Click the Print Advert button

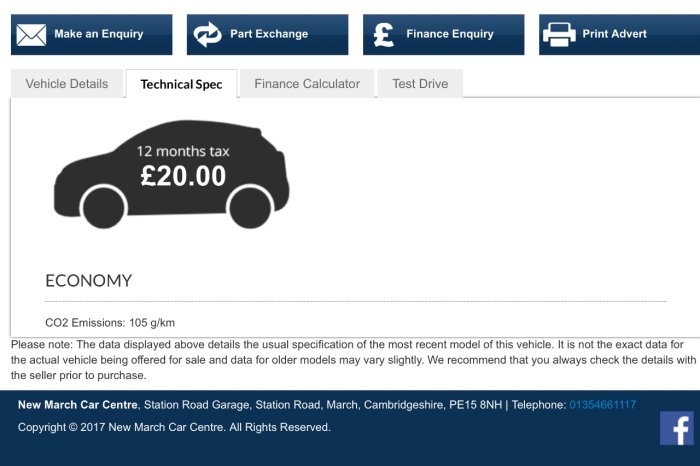click(620, 34)
